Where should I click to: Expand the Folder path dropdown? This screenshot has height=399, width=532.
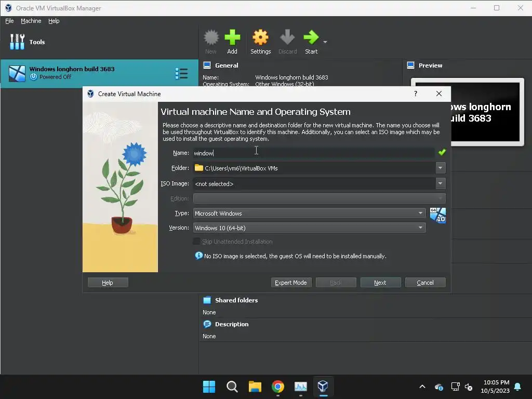(440, 168)
